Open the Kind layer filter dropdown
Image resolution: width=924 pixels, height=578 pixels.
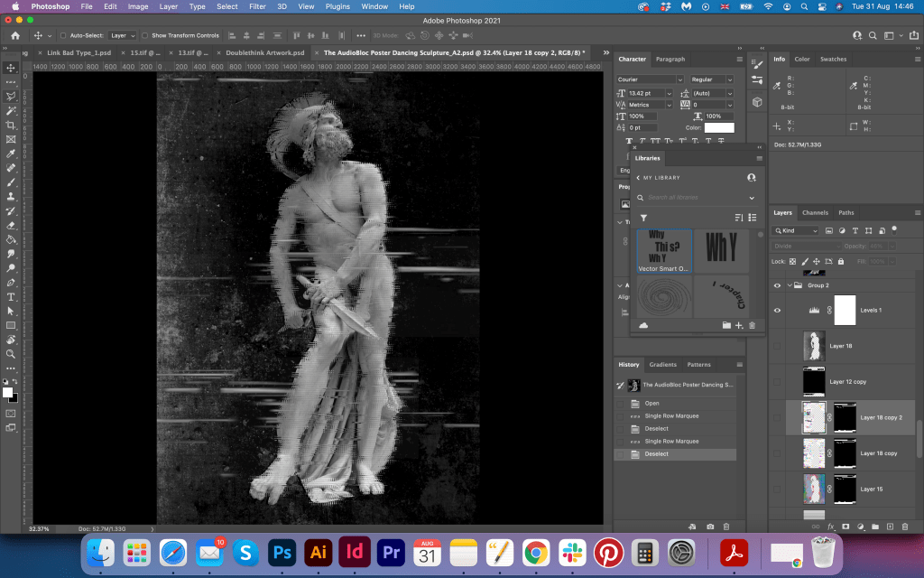[x=796, y=230]
